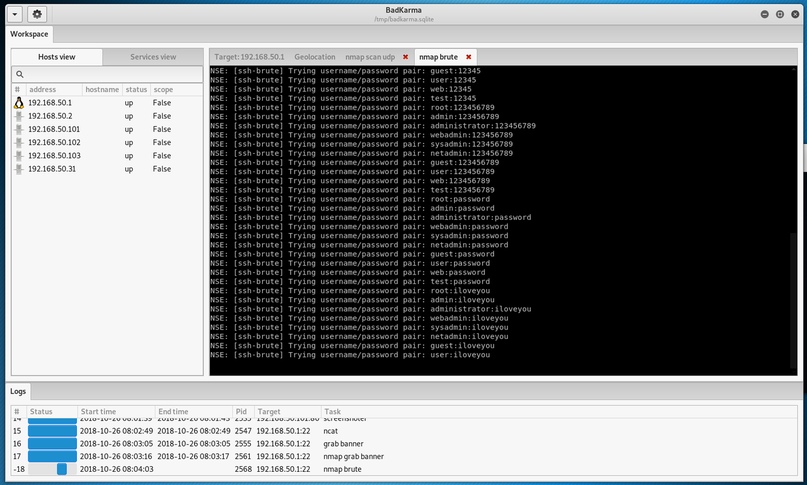Click the host icon for 192.168.50.31
807x485 pixels.
pyautogui.click(x=18, y=169)
